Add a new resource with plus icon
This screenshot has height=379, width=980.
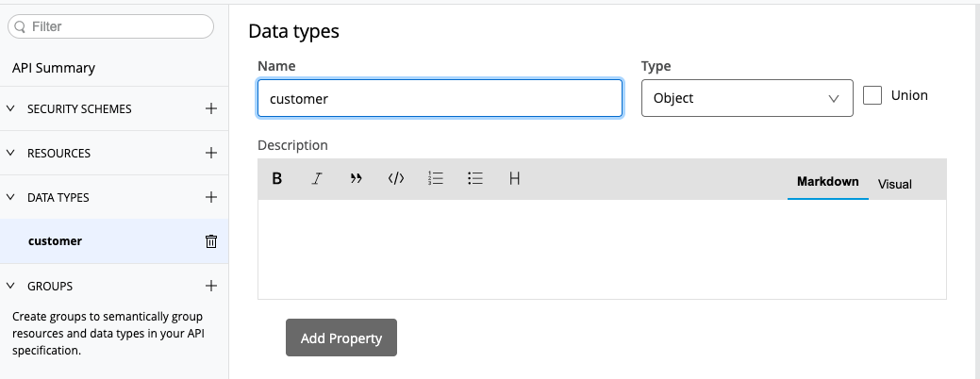211,153
